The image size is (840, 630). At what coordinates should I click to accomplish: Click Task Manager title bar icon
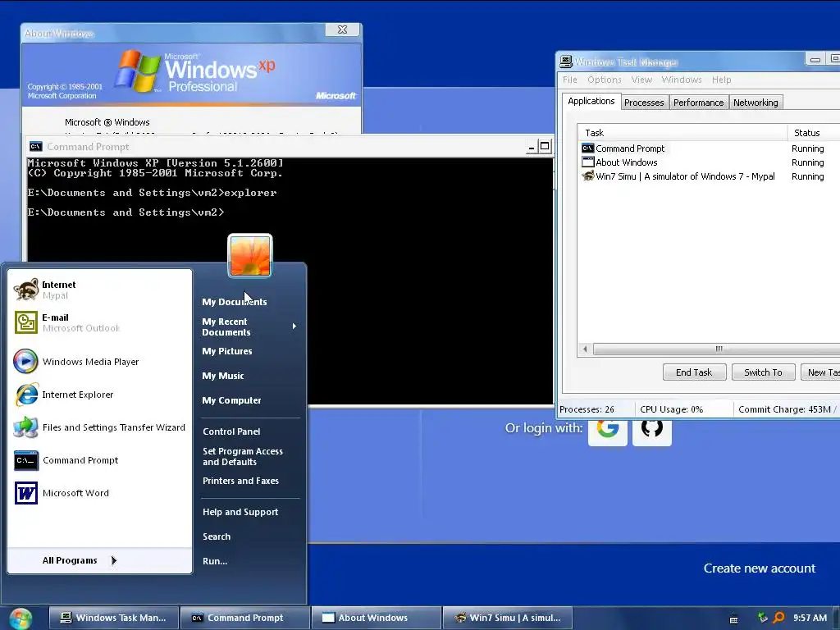point(566,62)
